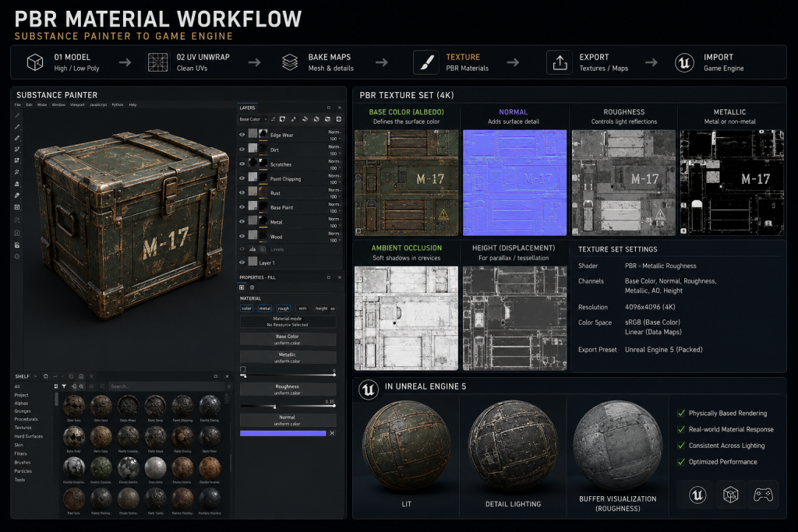
Task: Open the Edit menu
Action: 29,105
